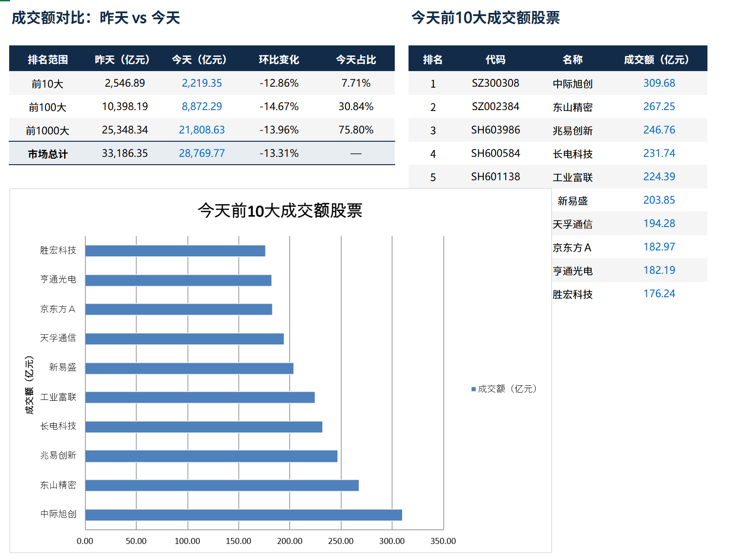Click the value 203.85
The height and width of the screenshot is (560, 751).
pyautogui.click(x=659, y=200)
